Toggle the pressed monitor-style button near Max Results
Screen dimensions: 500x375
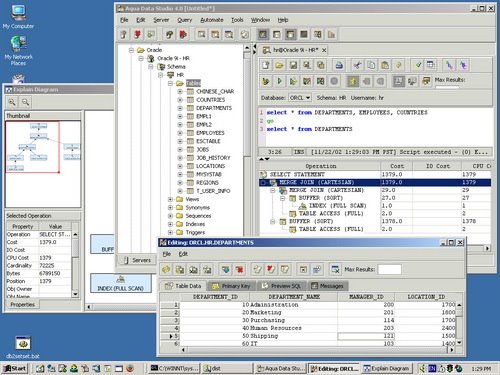click(399, 81)
